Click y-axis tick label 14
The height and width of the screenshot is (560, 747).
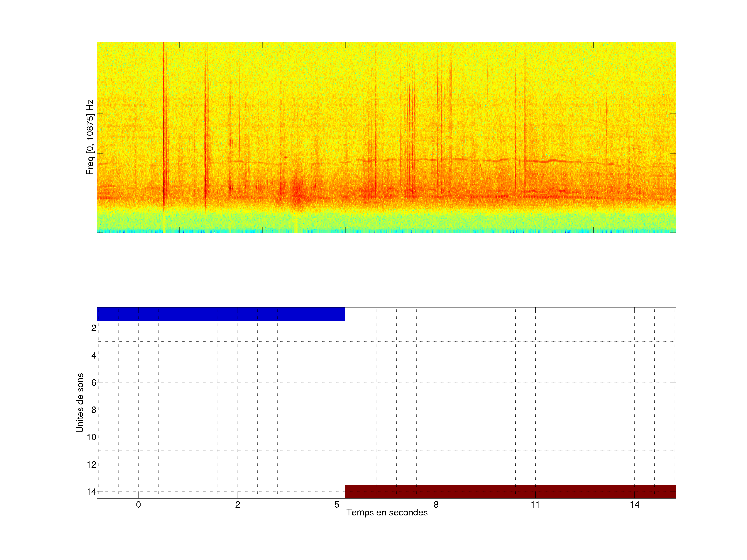click(92, 492)
